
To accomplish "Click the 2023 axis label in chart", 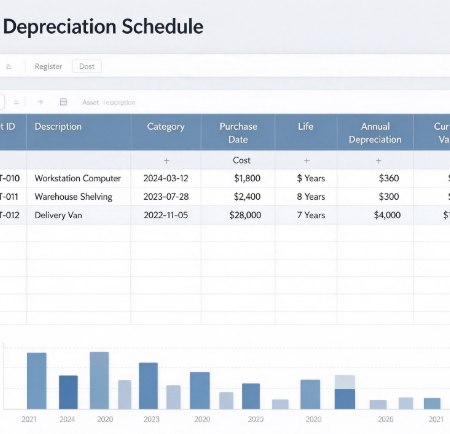I will click(x=151, y=419).
